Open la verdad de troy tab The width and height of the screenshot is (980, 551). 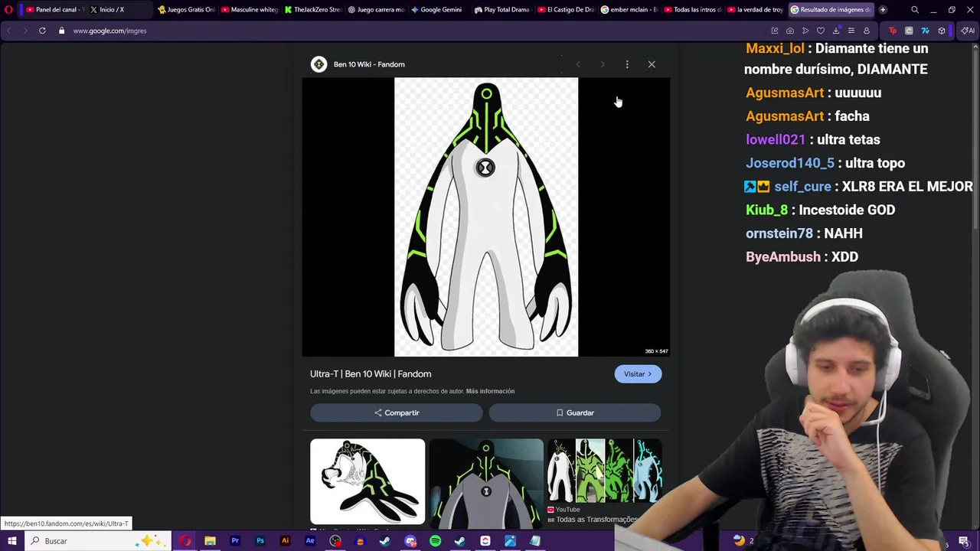tap(756, 10)
